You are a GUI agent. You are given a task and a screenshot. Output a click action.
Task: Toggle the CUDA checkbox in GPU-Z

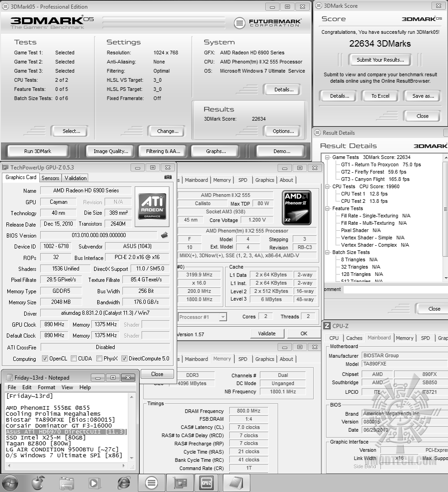tap(74, 358)
